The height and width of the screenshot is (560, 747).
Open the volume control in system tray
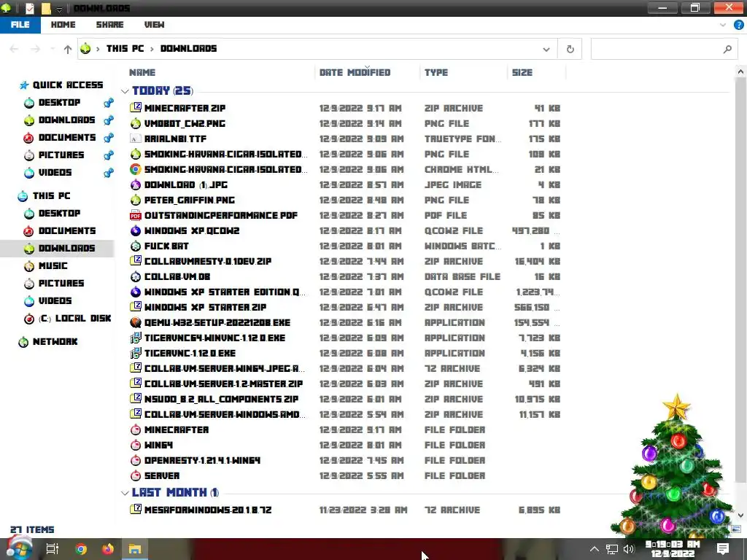click(x=629, y=549)
